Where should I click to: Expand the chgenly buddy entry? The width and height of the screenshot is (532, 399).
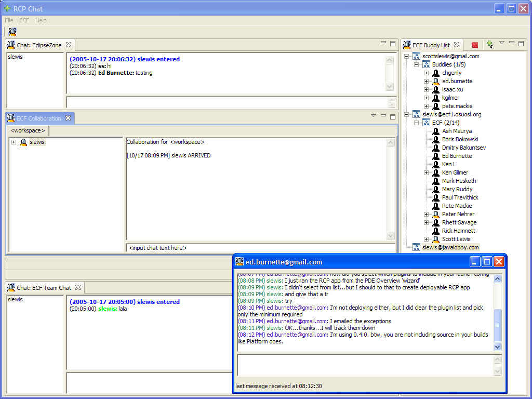pyautogui.click(x=426, y=73)
